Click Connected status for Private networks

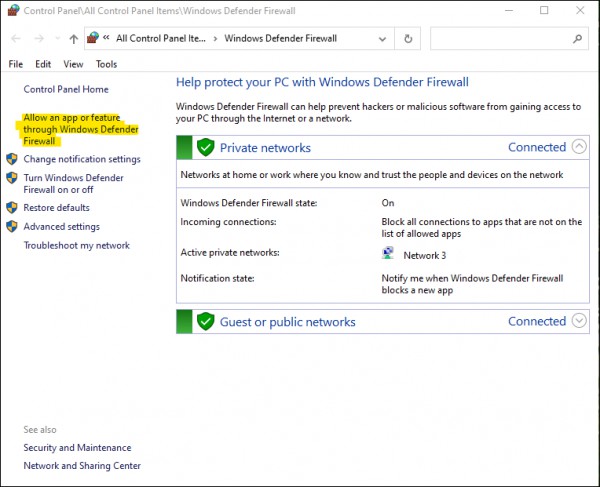[537, 147]
